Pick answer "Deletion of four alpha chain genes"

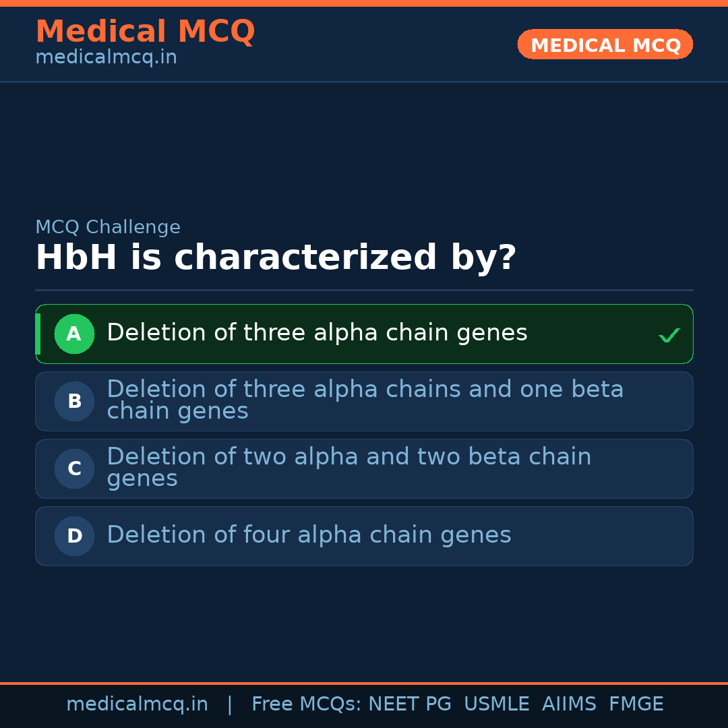[x=309, y=535]
